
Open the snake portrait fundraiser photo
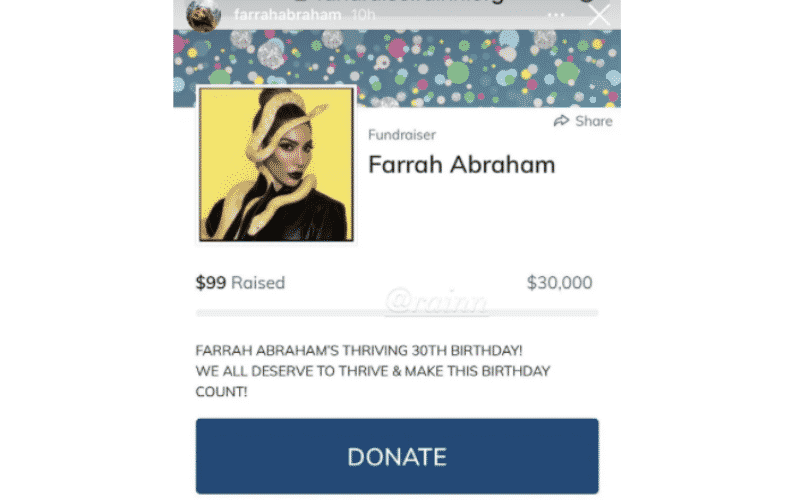point(276,164)
